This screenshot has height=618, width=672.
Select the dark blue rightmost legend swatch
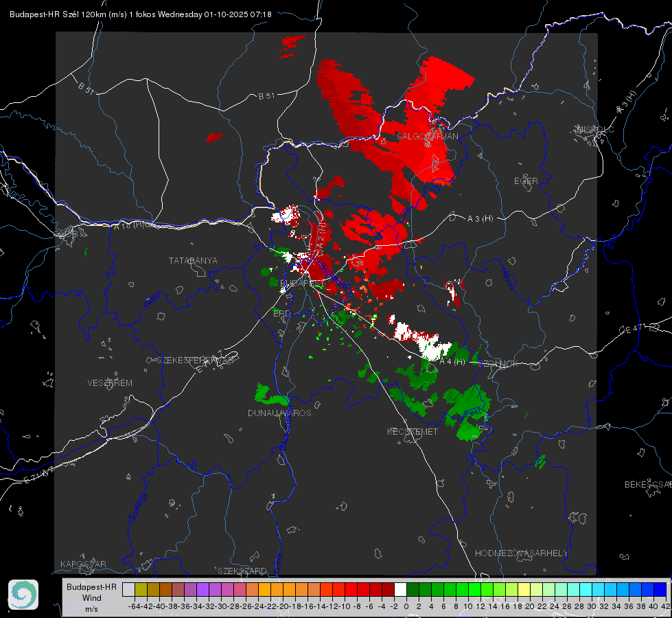660,589
